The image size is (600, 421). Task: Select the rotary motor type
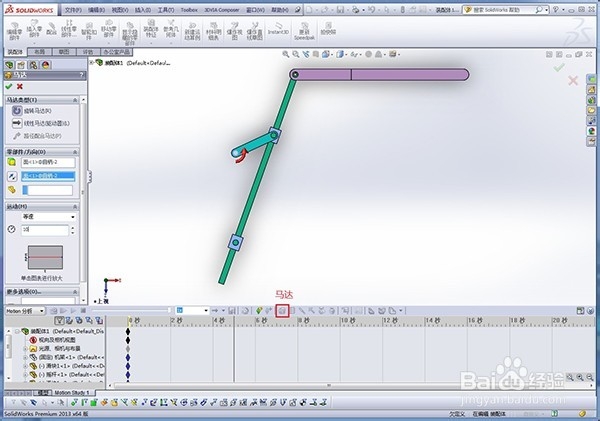(32, 111)
